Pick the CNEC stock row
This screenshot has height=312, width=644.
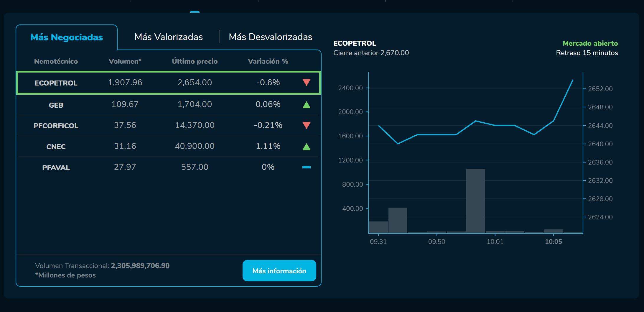[x=56, y=147]
